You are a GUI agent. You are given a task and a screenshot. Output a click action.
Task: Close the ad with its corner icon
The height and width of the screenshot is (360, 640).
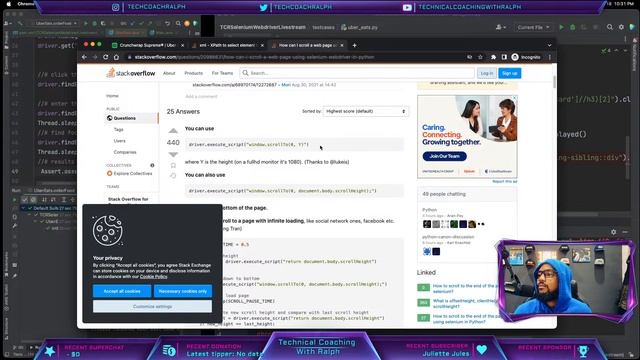[x=514, y=98]
